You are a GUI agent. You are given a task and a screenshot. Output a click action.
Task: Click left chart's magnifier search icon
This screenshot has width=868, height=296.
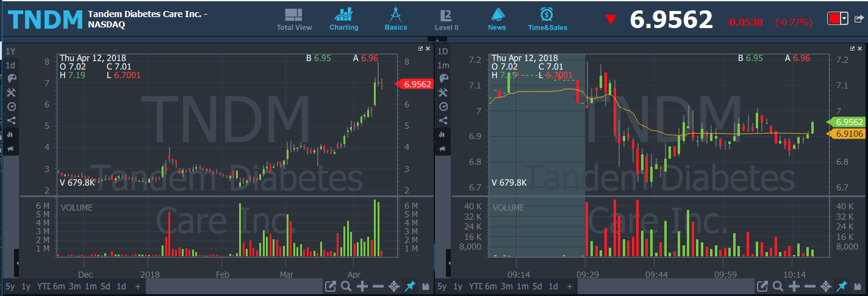[346, 286]
